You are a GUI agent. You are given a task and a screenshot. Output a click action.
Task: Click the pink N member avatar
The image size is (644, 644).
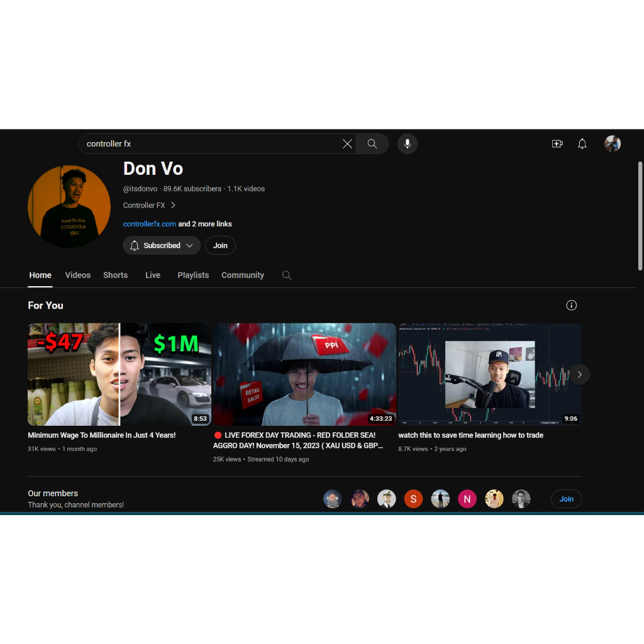467,499
